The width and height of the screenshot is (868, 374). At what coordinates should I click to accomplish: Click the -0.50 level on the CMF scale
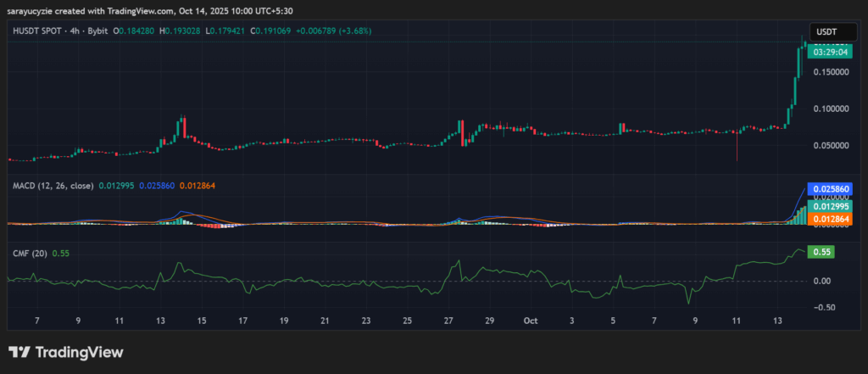tap(825, 307)
